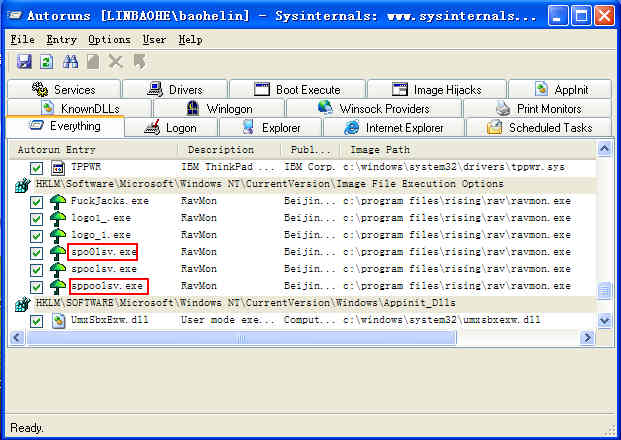Click the Autoruns title bar app icon

pyautogui.click(x=15, y=16)
